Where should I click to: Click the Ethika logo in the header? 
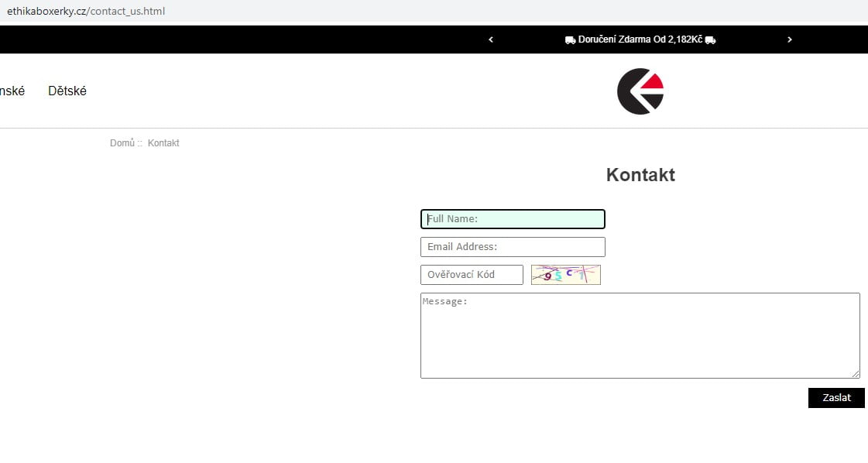point(640,91)
